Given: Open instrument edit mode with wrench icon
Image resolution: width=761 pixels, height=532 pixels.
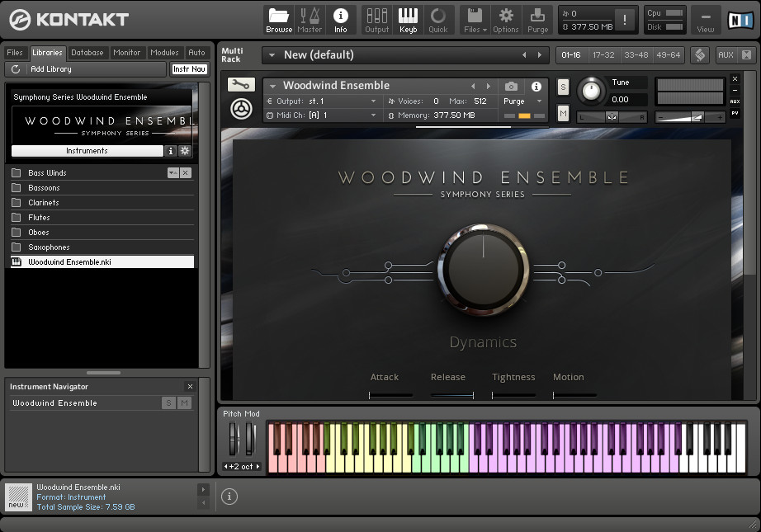Looking at the screenshot, I should pyautogui.click(x=241, y=84).
